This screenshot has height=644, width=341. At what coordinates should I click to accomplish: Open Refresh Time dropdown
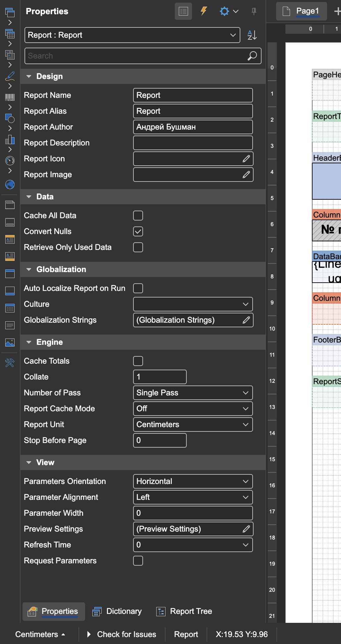point(193,545)
